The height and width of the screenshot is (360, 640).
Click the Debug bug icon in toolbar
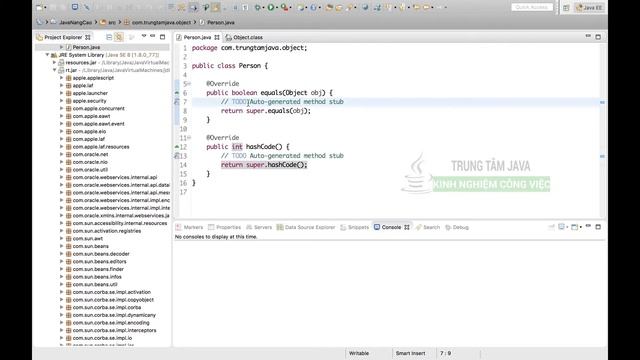coord(258,7)
